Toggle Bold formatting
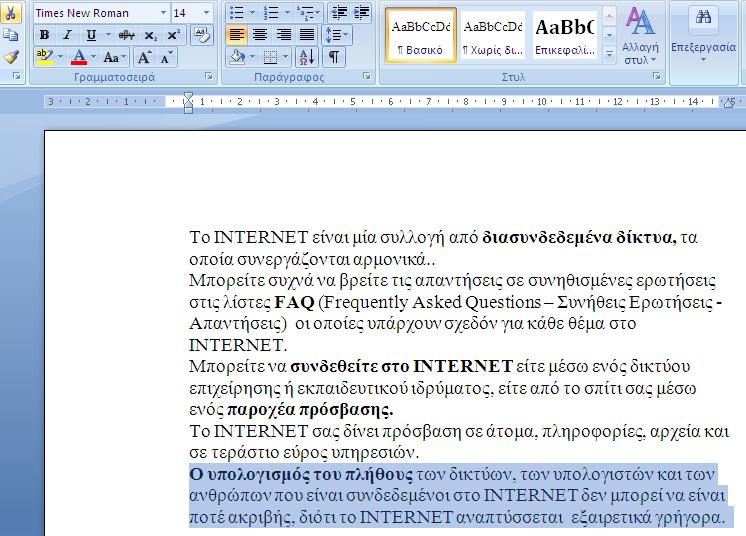This screenshot has height=536, width=746. pos(45,35)
